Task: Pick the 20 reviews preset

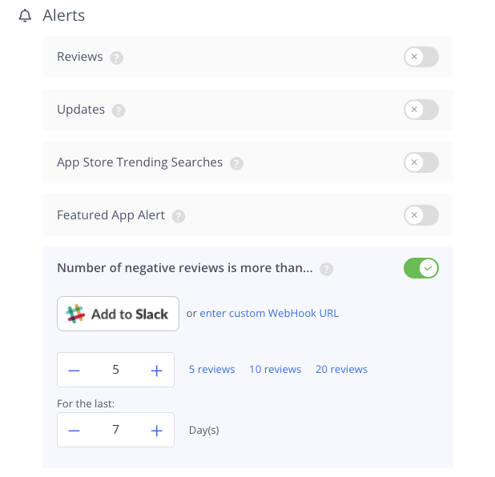Action: pos(341,369)
